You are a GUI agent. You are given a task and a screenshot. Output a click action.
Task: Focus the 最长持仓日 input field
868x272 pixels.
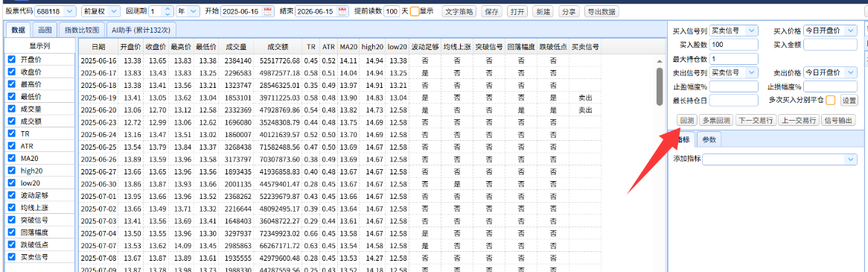coord(733,101)
